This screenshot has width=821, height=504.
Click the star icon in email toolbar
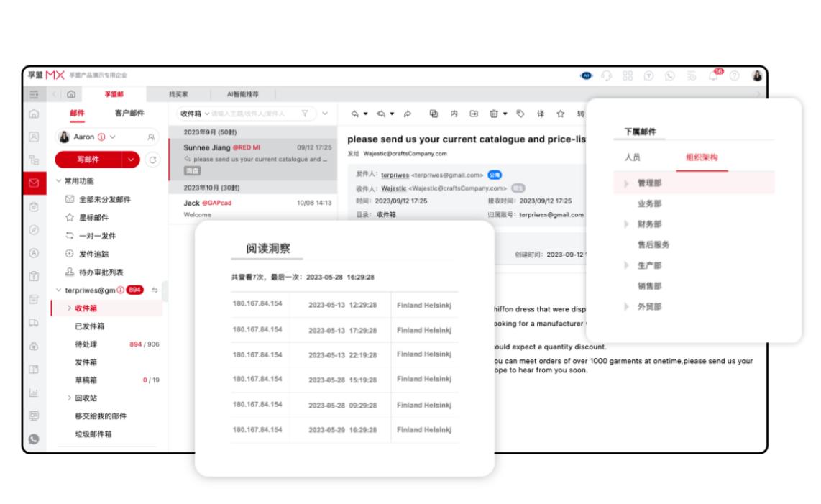pos(560,114)
